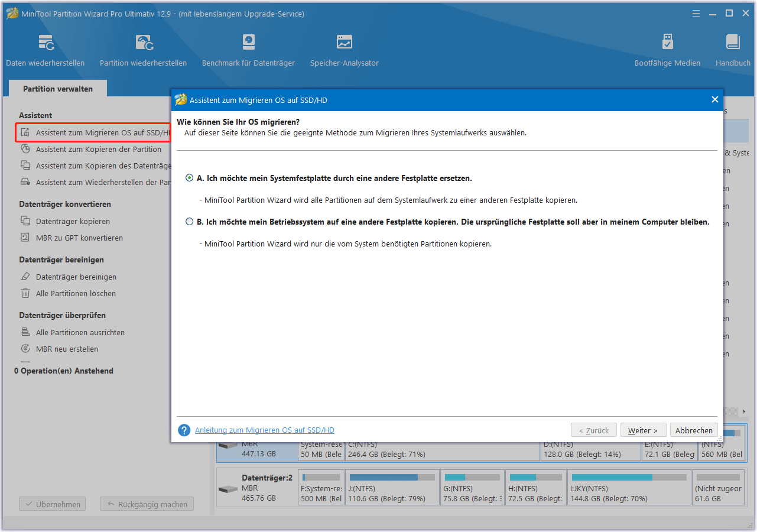Select the I:JKY(NTFS) partition block

(629, 488)
